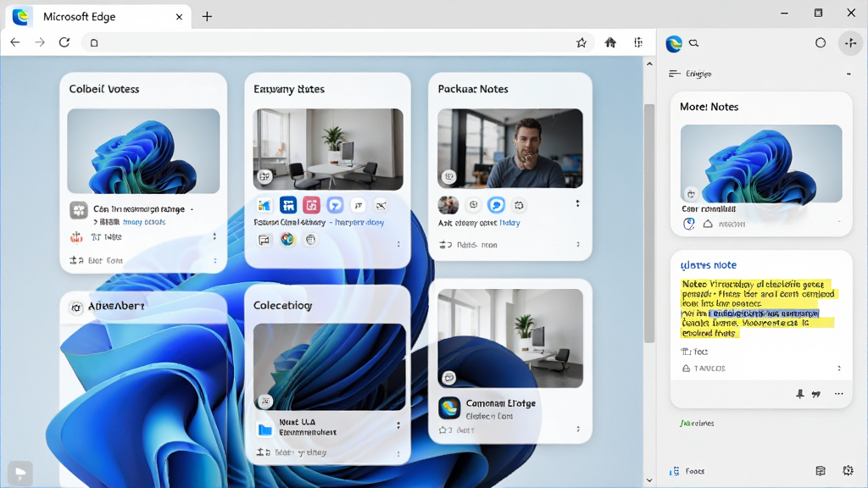Pin the sidebar note with the pin icon
This screenshot has width=868, height=488.
[x=800, y=394]
